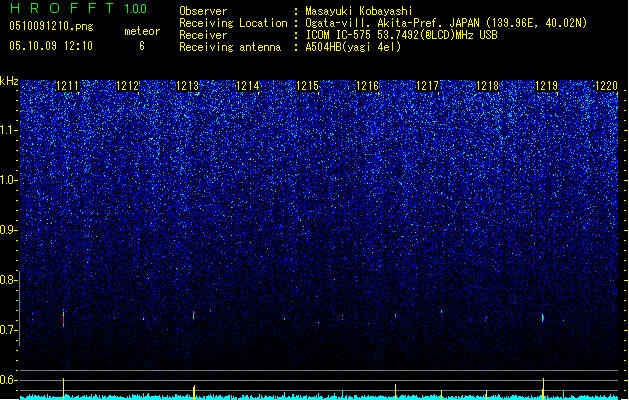
Task: Click the Receiver label
Action: pos(203,35)
